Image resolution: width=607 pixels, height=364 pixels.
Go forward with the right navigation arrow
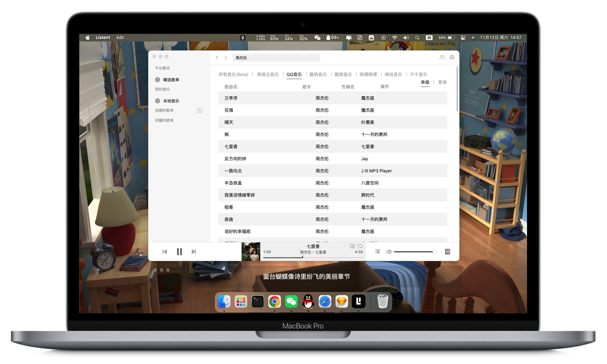(226, 58)
